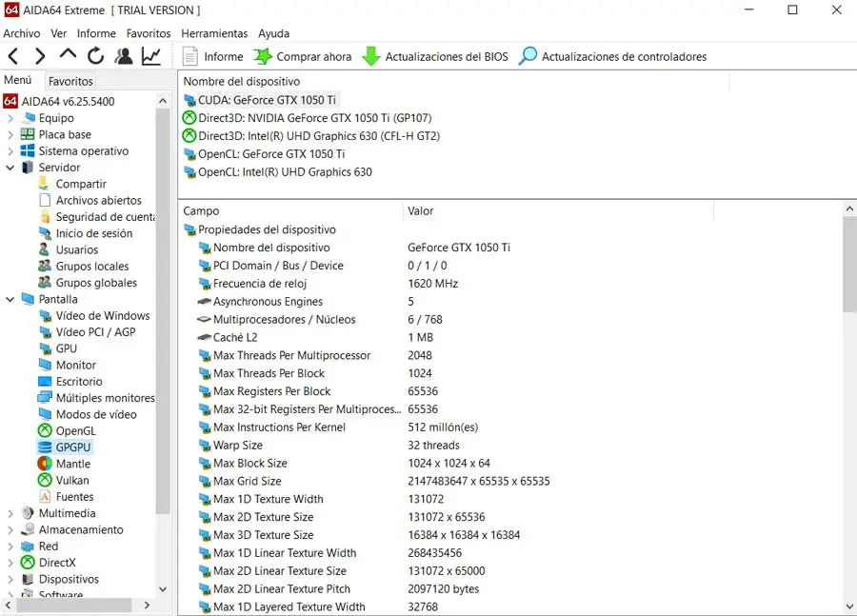Expand the DirectX tree node

pyautogui.click(x=10, y=563)
